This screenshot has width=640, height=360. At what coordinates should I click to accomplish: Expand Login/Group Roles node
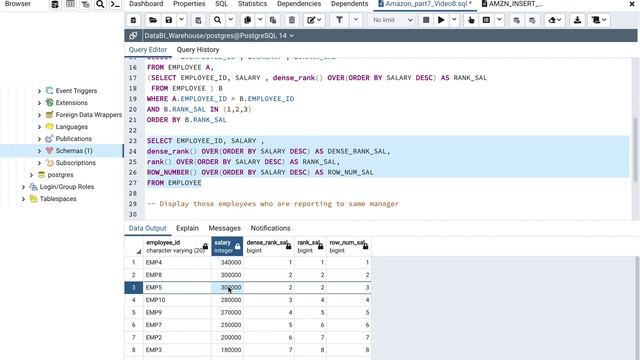(23, 187)
